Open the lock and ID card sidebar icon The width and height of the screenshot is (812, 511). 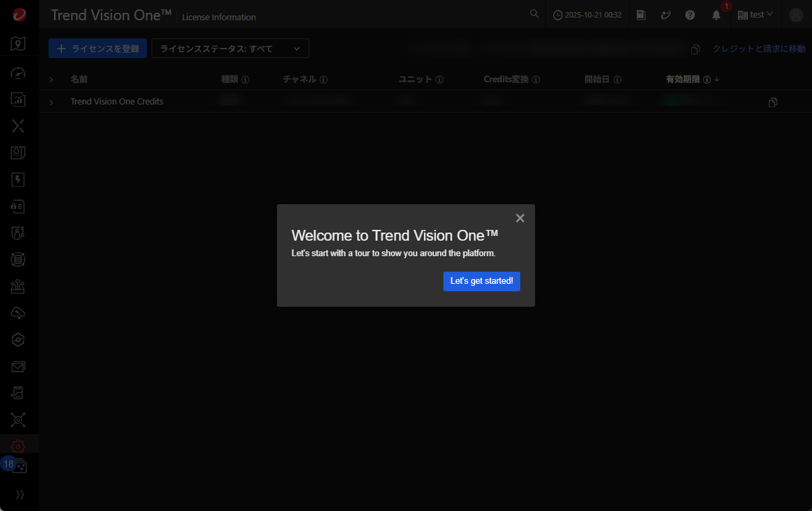(x=19, y=206)
